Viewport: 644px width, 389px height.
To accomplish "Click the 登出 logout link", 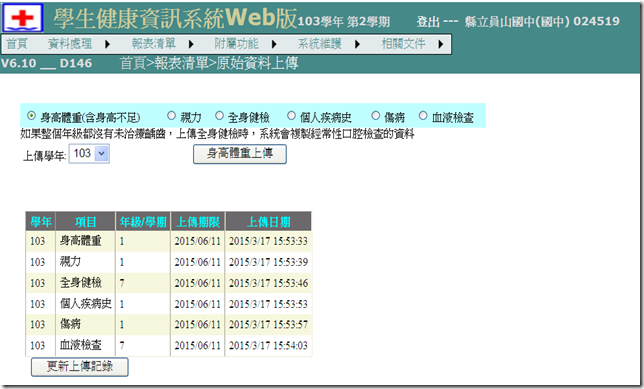I will (428, 21).
